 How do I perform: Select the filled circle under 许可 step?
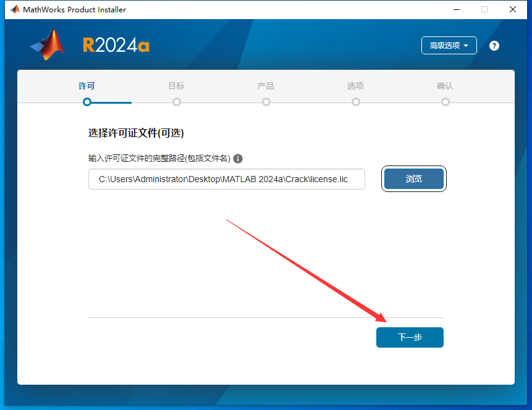click(87, 101)
